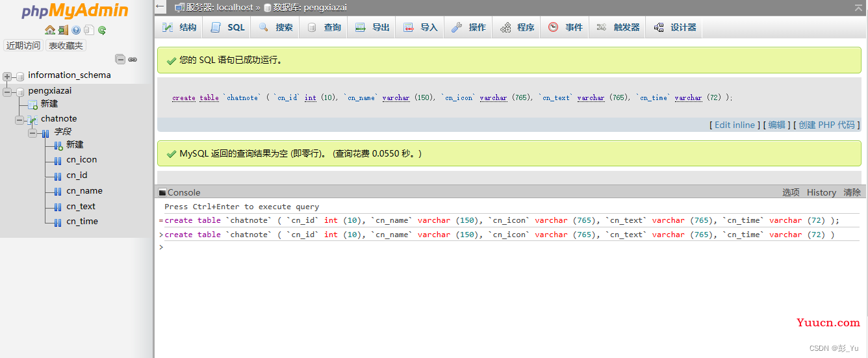This screenshot has height=358, width=868.
Task: Click the cn_id column icon
Action: (58, 176)
